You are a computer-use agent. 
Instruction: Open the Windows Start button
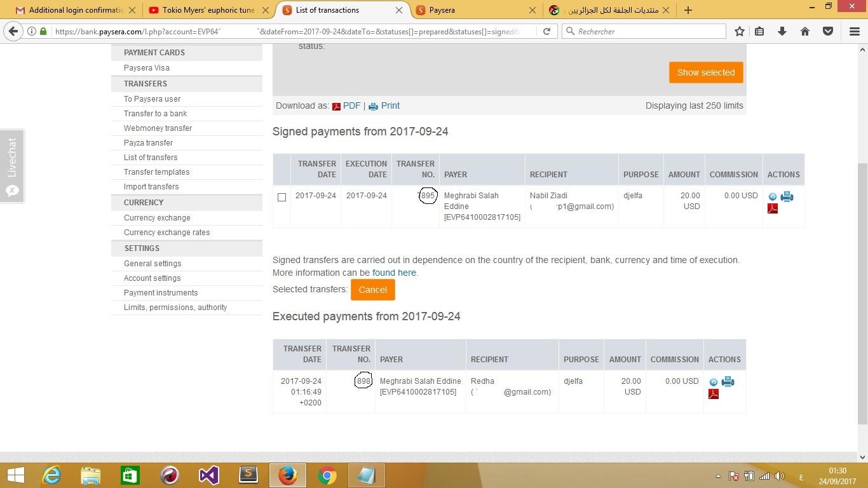tap(15, 475)
